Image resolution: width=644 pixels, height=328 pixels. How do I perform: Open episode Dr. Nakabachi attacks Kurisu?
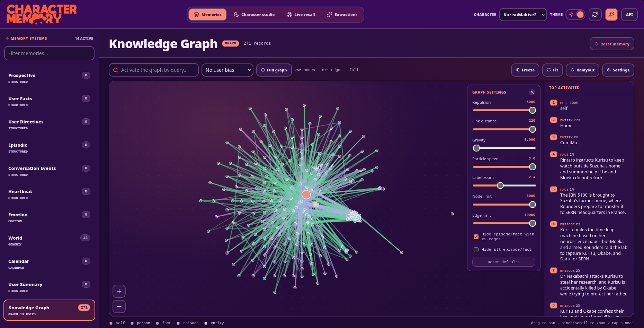point(589,282)
